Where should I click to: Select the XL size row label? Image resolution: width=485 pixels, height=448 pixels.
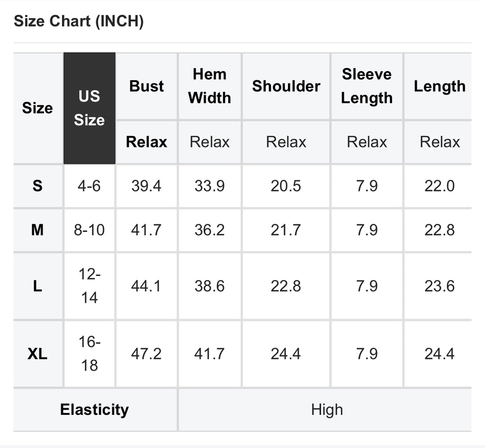(37, 354)
